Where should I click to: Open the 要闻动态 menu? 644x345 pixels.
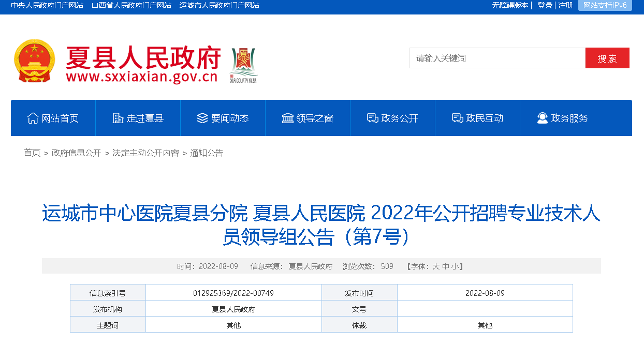click(x=223, y=118)
